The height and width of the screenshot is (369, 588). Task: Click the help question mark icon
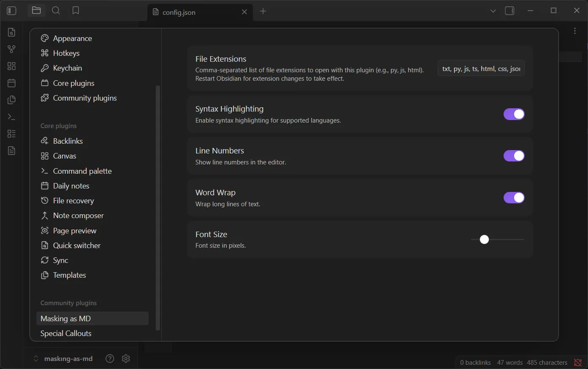pyautogui.click(x=110, y=358)
